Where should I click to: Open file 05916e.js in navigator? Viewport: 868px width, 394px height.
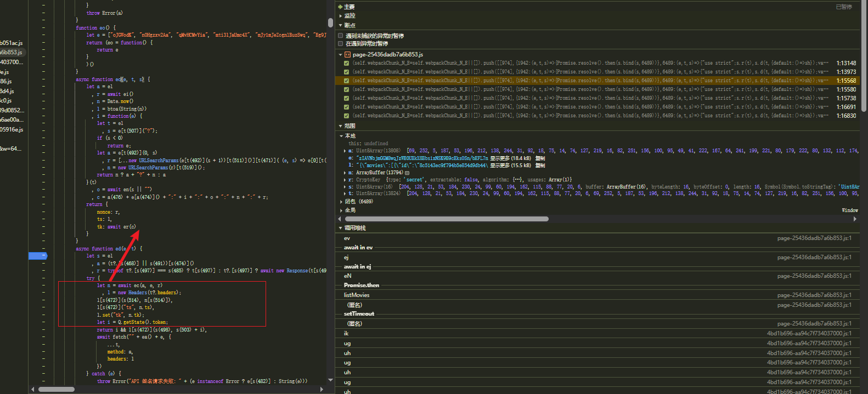pyautogui.click(x=12, y=130)
